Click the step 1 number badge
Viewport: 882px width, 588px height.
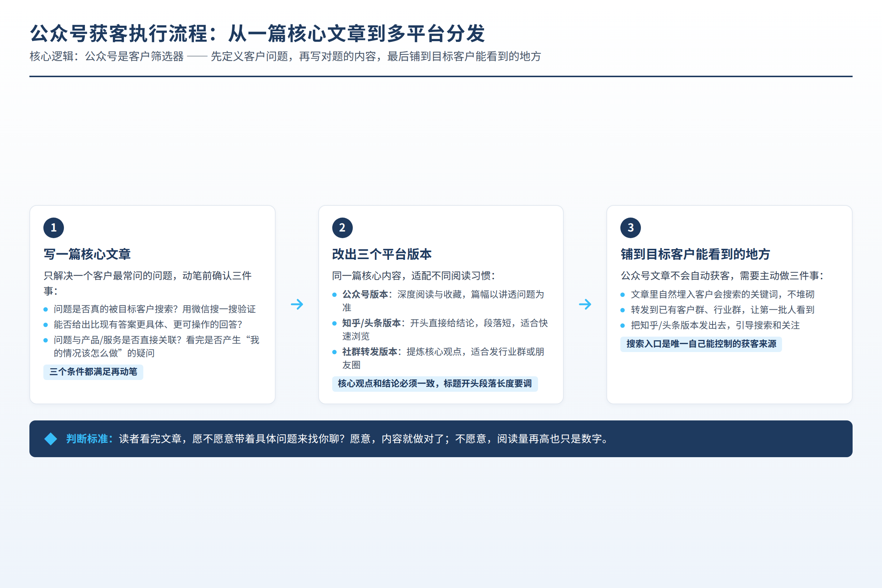tap(54, 227)
